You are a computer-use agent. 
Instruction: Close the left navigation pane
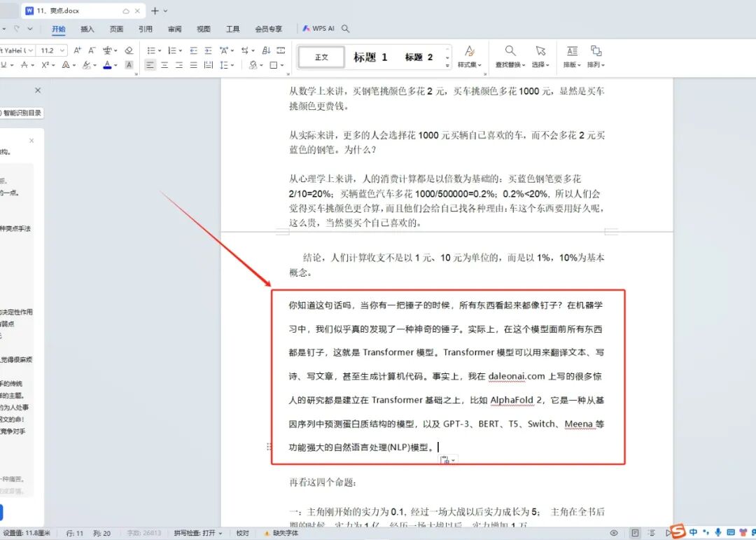38,90
